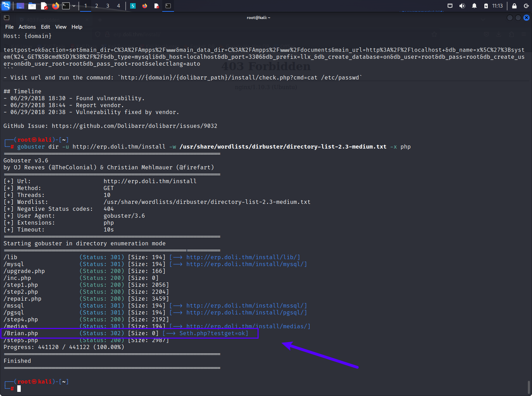Click the /inc.php result row
Viewport: 532px width, 396px height.
coord(81,278)
